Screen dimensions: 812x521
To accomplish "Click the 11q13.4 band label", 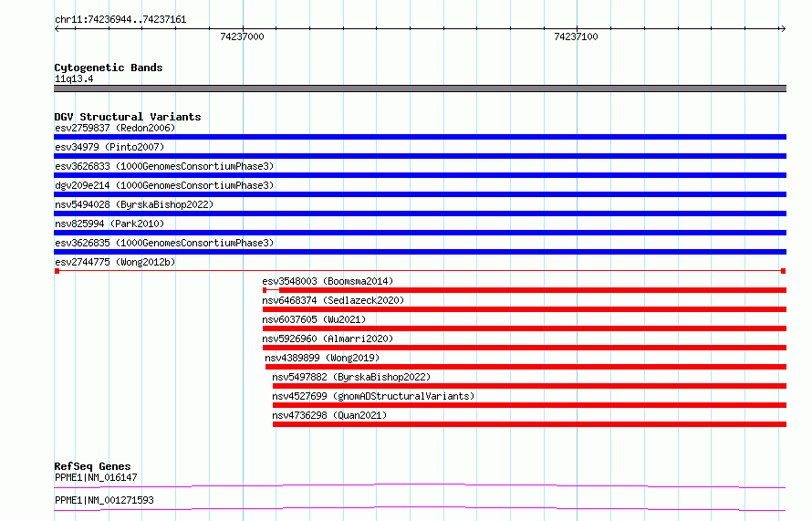I will (74, 78).
